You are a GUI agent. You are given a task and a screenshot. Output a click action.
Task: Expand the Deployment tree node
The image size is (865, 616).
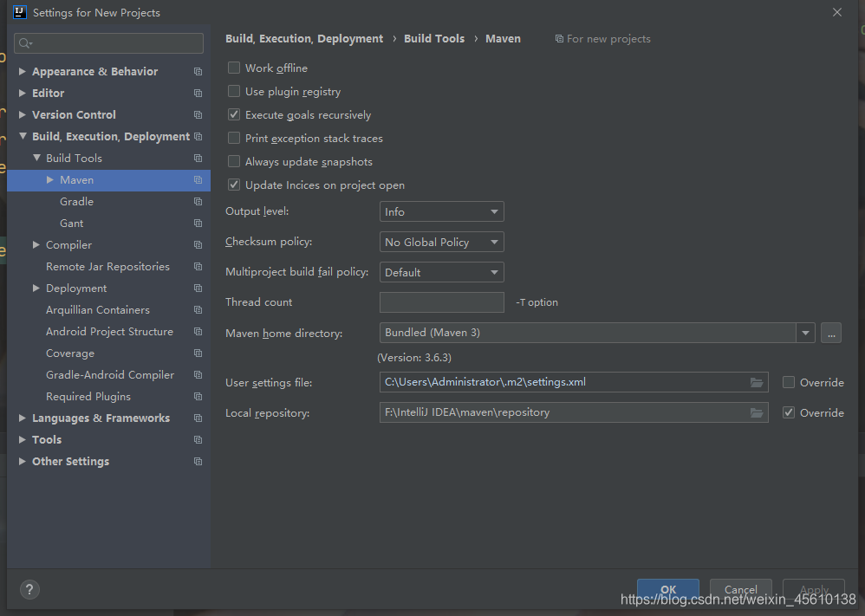36,288
